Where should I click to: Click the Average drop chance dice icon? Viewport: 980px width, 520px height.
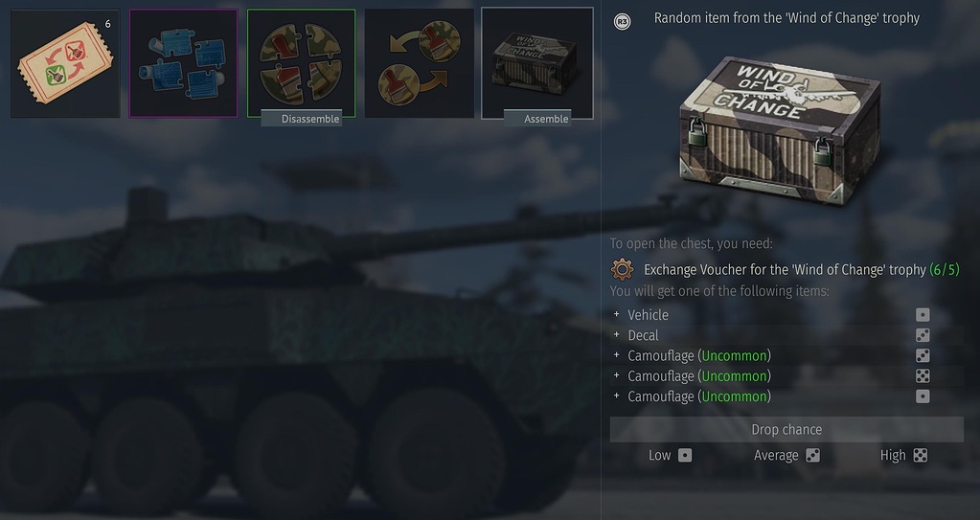(x=812, y=455)
